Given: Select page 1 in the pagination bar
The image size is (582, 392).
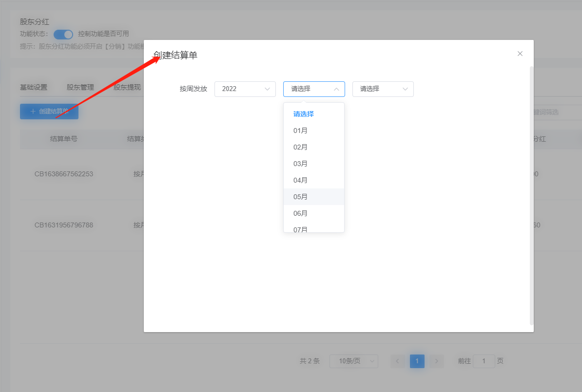Looking at the screenshot, I should (417, 361).
